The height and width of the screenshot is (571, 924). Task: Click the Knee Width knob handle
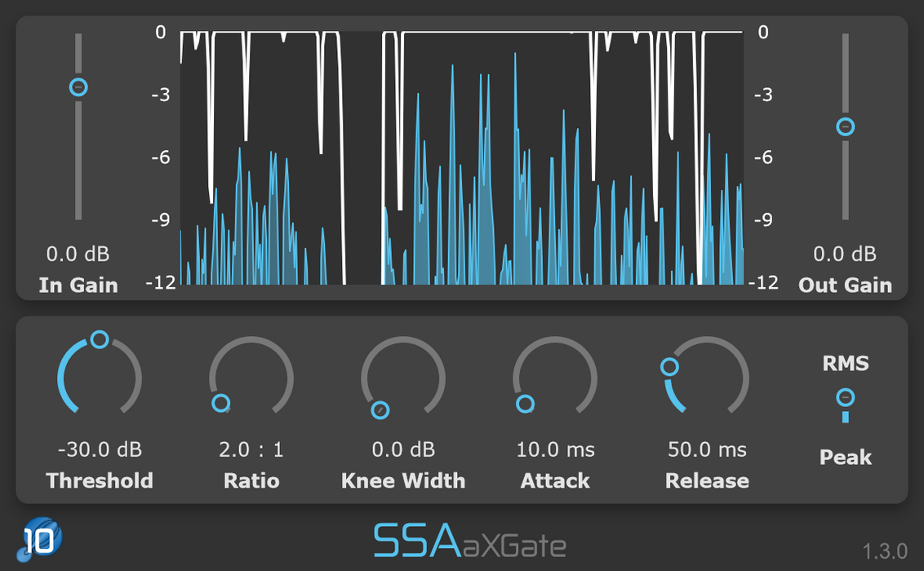tap(380, 410)
